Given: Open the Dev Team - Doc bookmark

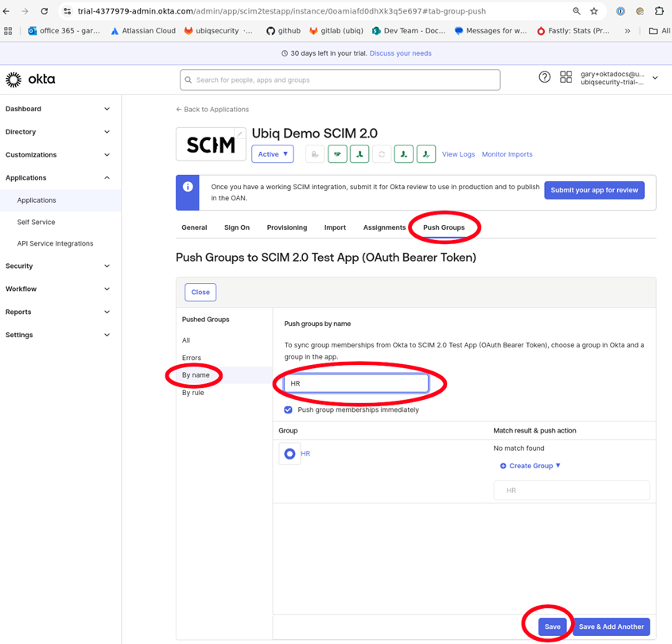Looking at the screenshot, I should tap(409, 31).
